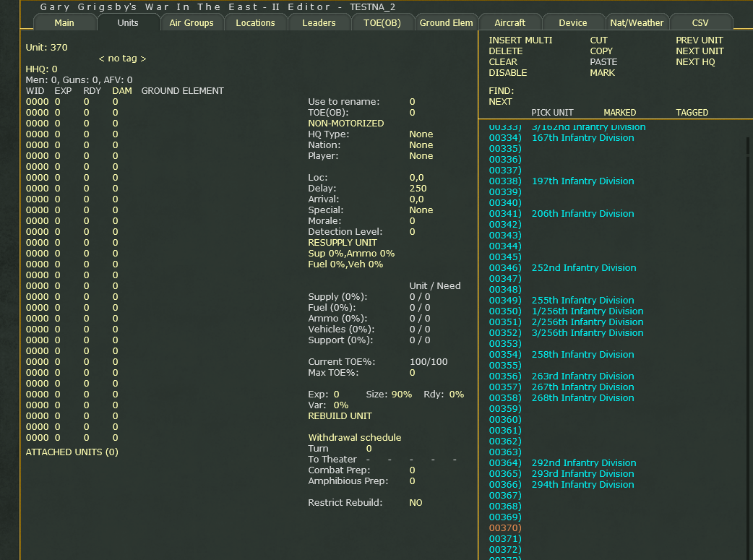The image size is (753, 560).
Task: Edit the TOE(OB) value
Action: 412,113
